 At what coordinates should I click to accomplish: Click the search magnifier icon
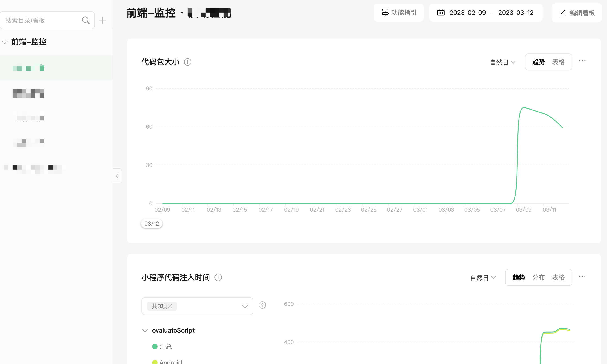[x=86, y=20]
